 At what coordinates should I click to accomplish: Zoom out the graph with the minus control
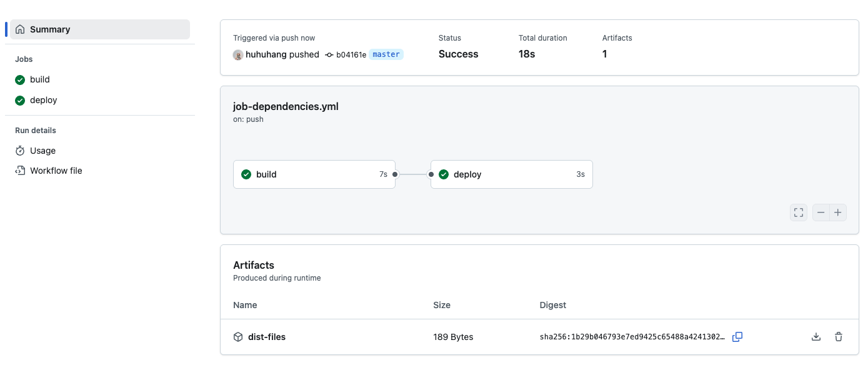[821, 212]
